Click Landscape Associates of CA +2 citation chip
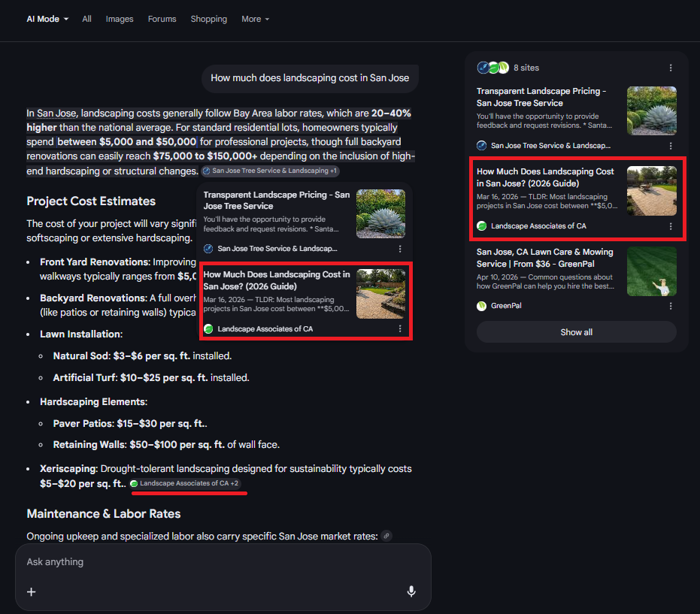 (185, 483)
